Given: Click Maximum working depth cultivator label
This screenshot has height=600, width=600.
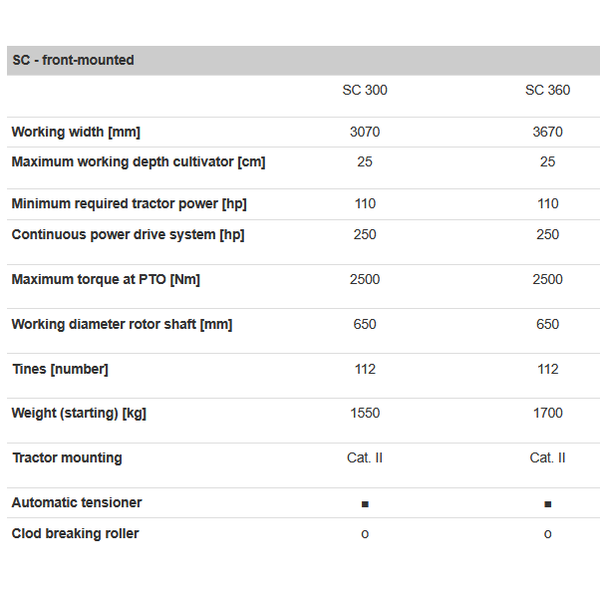Looking at the screenshot, I should click(138, 161).
